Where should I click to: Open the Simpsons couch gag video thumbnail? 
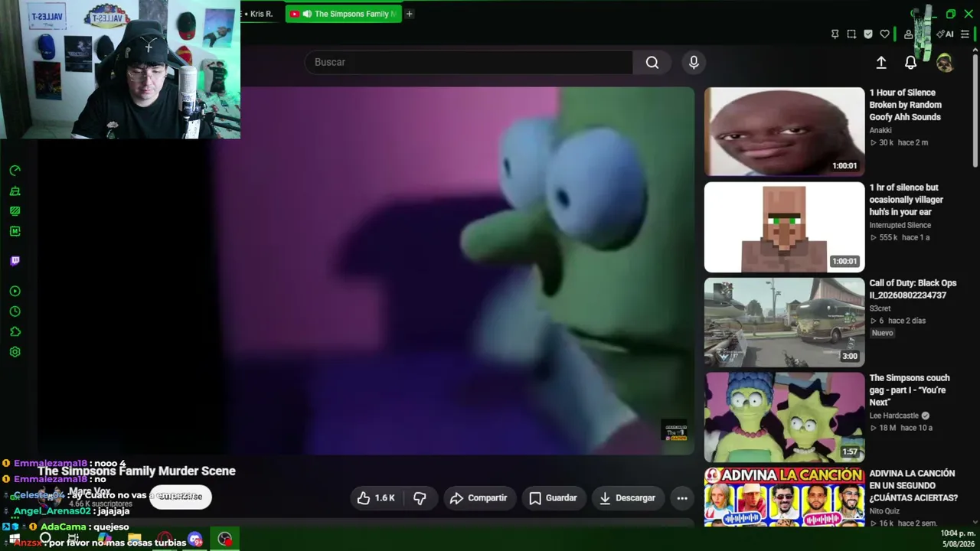[784, 417]
